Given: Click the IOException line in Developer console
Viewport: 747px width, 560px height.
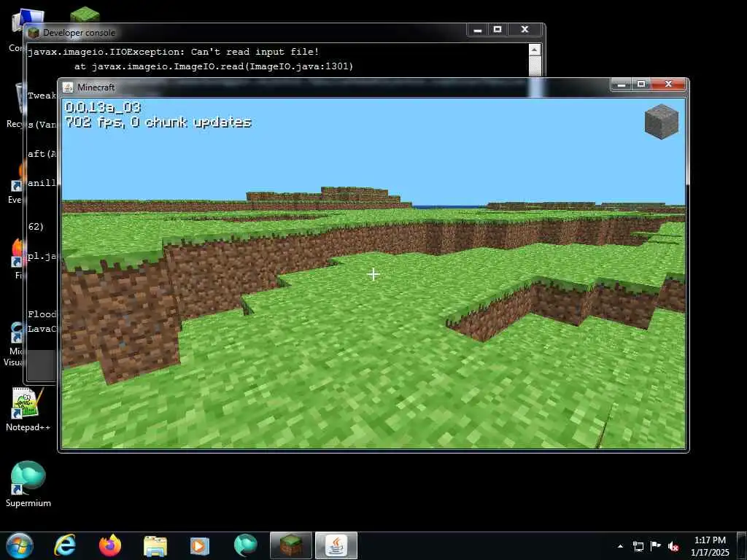Looking at the screenshot, I should [x=174, y=52].
